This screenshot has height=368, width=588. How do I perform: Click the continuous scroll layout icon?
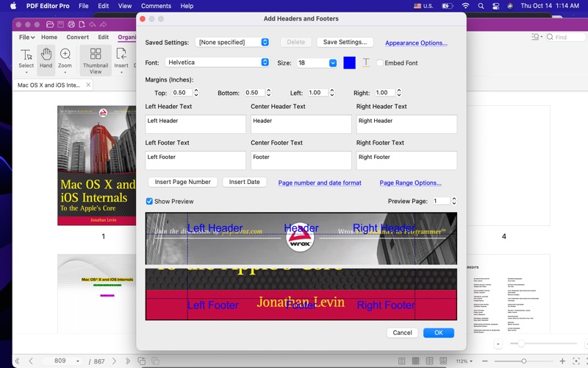(415, 361)
